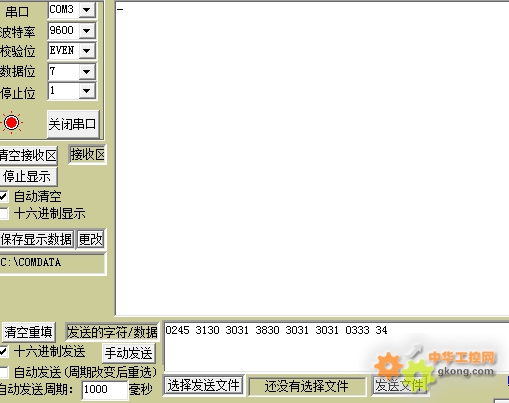Click the 选择发送文件 button
Viewport: 509px width, 403px height.
click(203, 385)
